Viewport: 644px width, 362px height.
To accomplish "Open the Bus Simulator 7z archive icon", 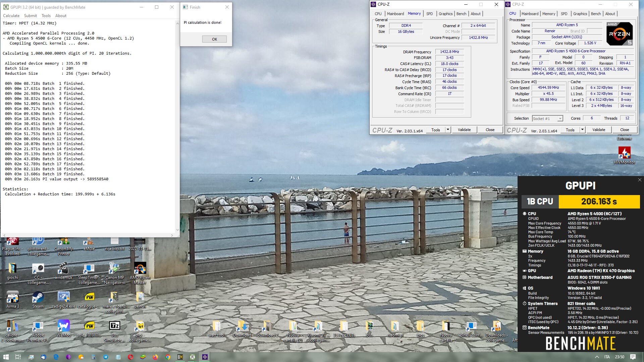I will pos(114,331).
